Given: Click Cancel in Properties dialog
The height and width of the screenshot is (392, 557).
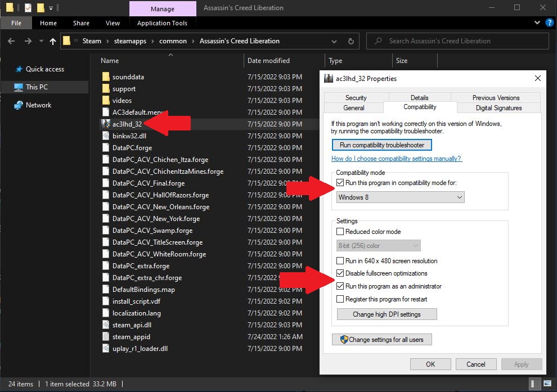Looking at the screenshot, I should [475, 364].
